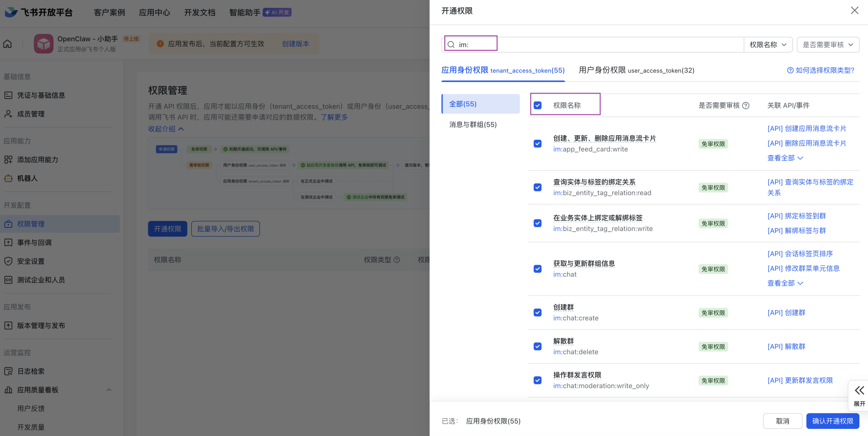This screenshot has width=868, height=436.
Task: Open the 机器人 panel
Action: tap(27, 178)
